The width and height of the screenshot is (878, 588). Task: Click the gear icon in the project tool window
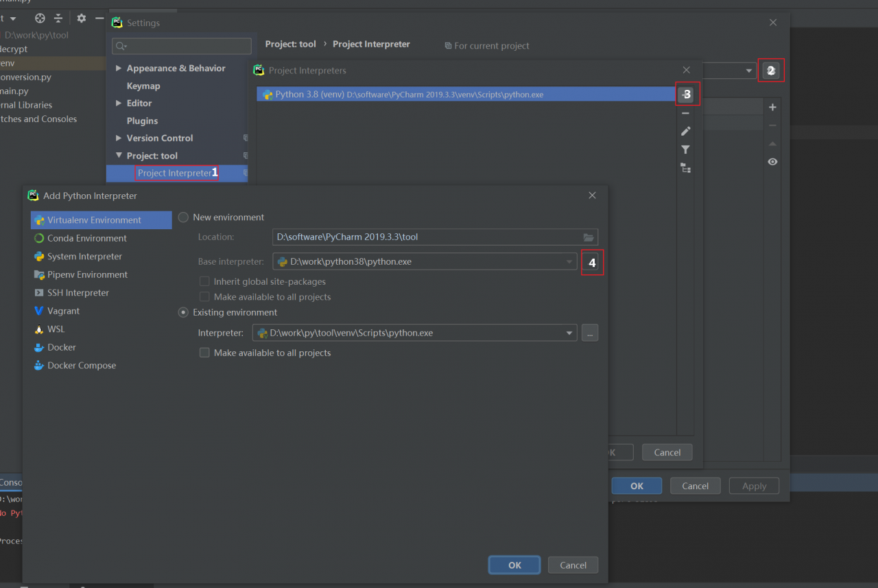click(81, 19)
